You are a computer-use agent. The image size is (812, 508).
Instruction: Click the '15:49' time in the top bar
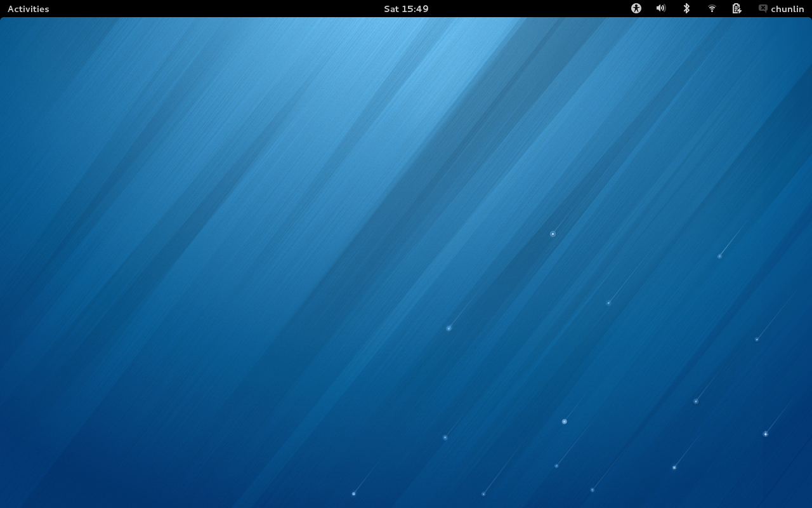(416, 9)
